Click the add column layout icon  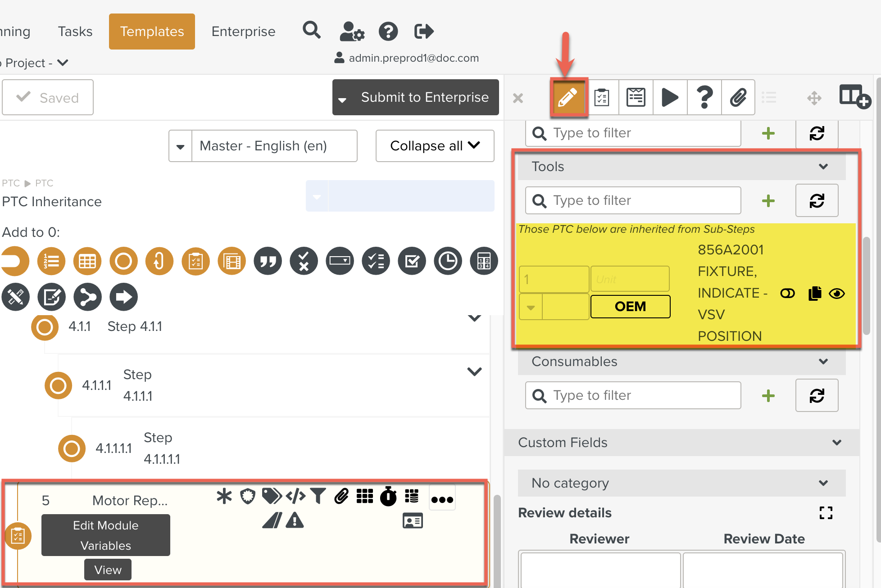(854, 97)
